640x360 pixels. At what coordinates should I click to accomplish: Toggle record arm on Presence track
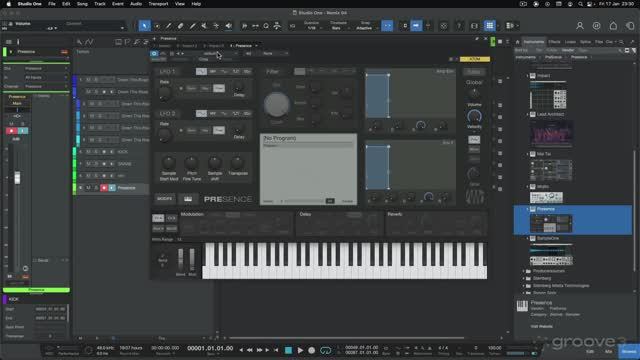tap(104, 188)
